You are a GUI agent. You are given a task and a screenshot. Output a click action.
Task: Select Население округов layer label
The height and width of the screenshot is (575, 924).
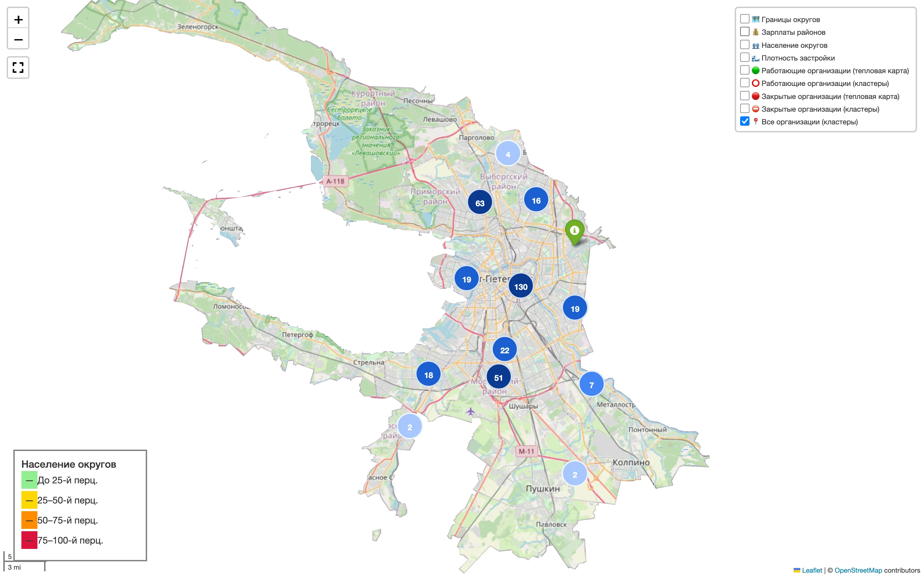pyautogui.click(x=794, y=45)
